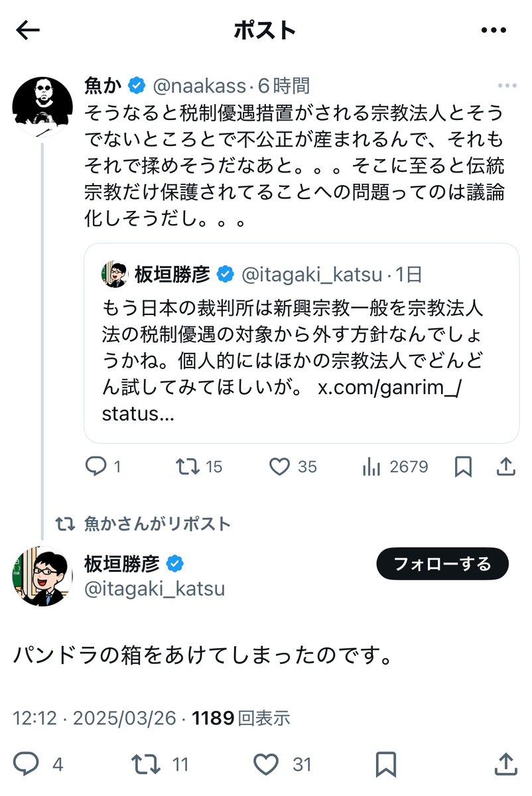Share 魚か's post
The image size is (532, 796).
[506, 467]
